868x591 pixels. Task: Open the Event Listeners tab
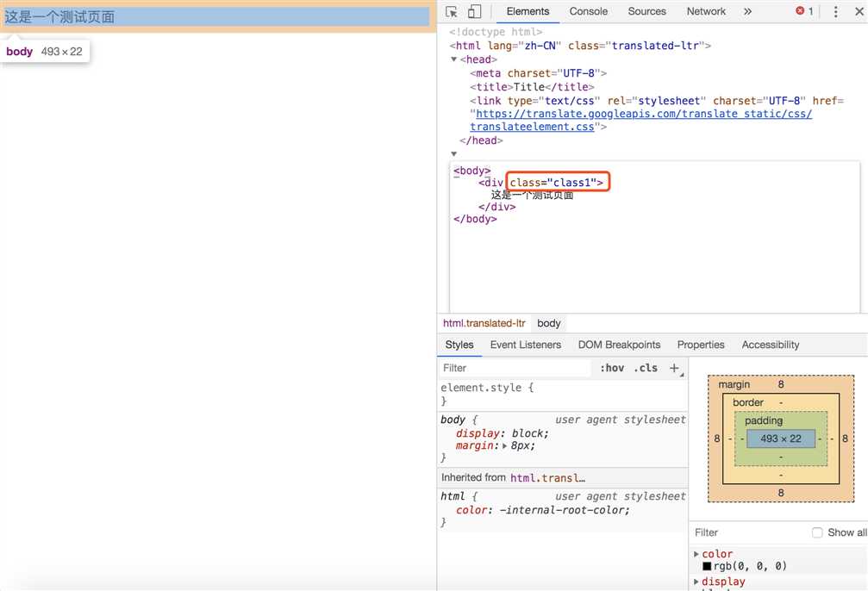(525, 345)
